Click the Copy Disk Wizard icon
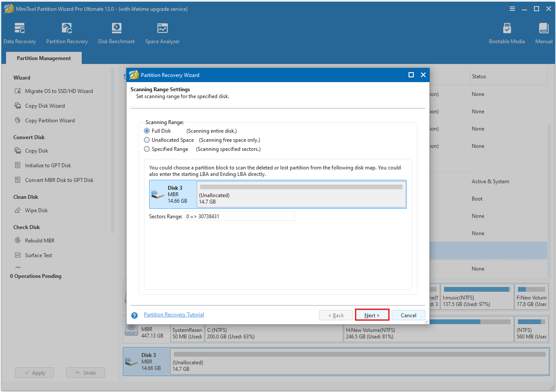The height and width of the screenshot is (392, 556). [x=18, y=106]
